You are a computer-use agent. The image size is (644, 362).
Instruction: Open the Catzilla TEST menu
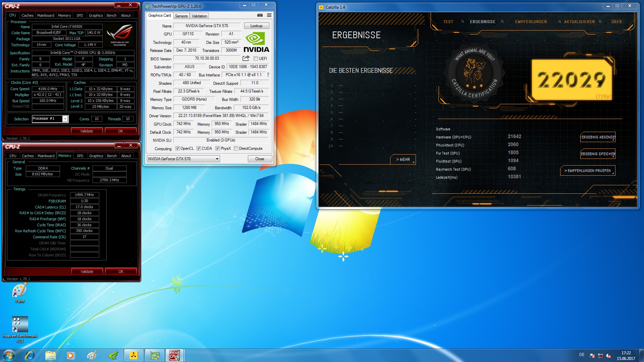[x=448, y=22]
